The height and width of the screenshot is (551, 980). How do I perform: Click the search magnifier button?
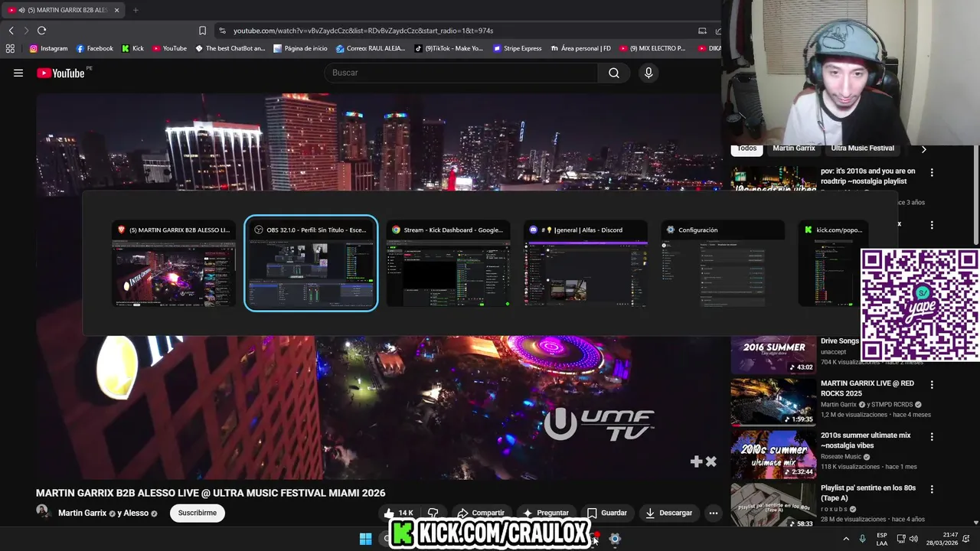click(614, 73)
